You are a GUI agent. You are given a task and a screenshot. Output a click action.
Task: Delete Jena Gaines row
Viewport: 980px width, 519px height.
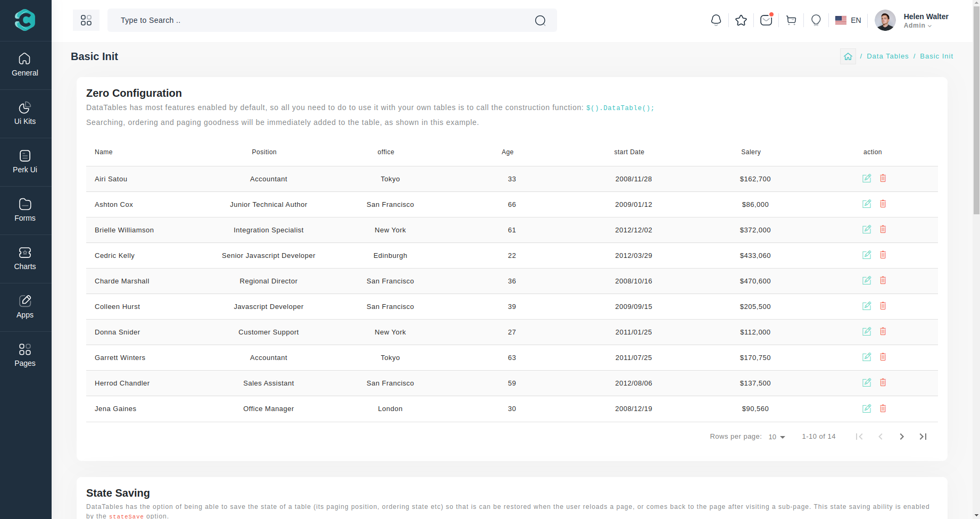point(883,408)
